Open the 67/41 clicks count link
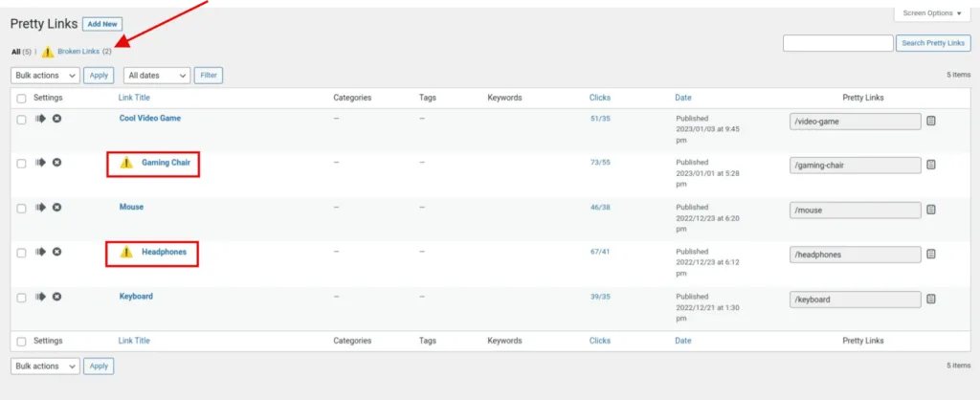Screen dimensions: 980x400 pyautogui.click(x=600, y=252)
